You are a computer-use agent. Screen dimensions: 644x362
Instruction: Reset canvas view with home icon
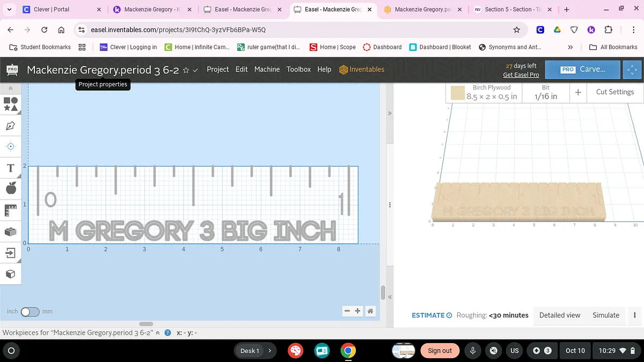tap(370, 311)
